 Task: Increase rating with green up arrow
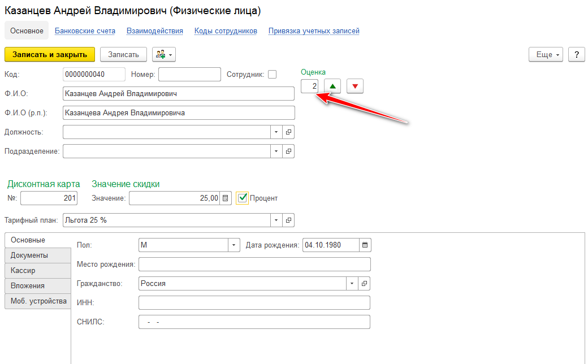(333, 86)
